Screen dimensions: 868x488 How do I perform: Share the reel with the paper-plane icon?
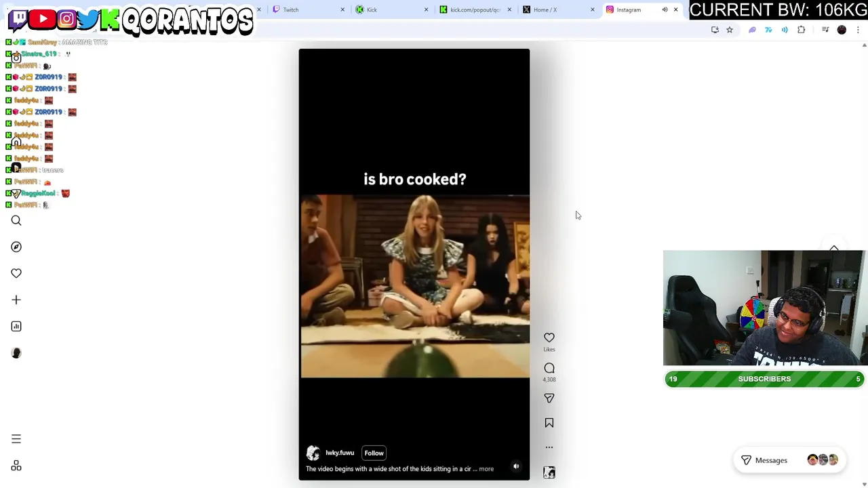(549, 398)
